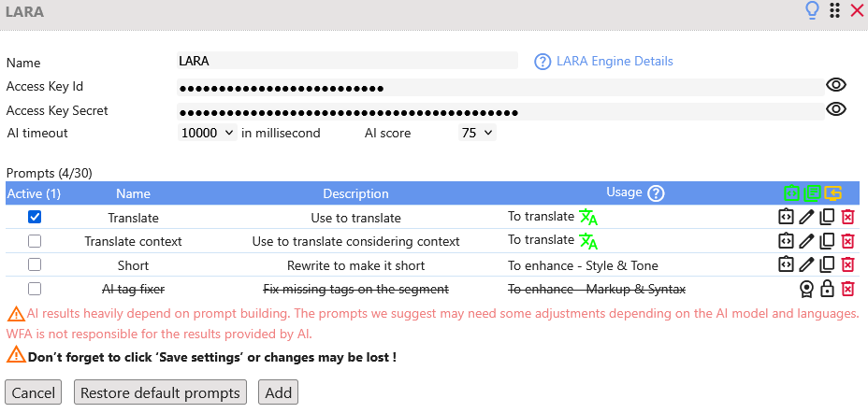Click the Restore default prompts button
The image size is (868, 413).
[161, 392]
